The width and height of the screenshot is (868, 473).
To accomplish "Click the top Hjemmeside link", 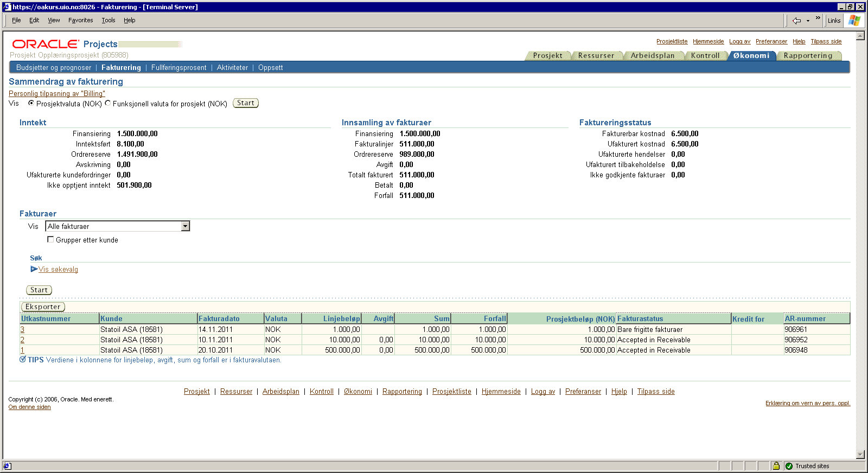I will pos(708,41).
